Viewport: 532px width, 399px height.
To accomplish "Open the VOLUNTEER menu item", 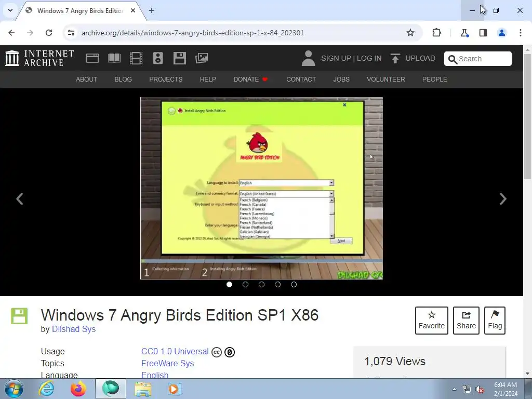I will click(386, 79).
